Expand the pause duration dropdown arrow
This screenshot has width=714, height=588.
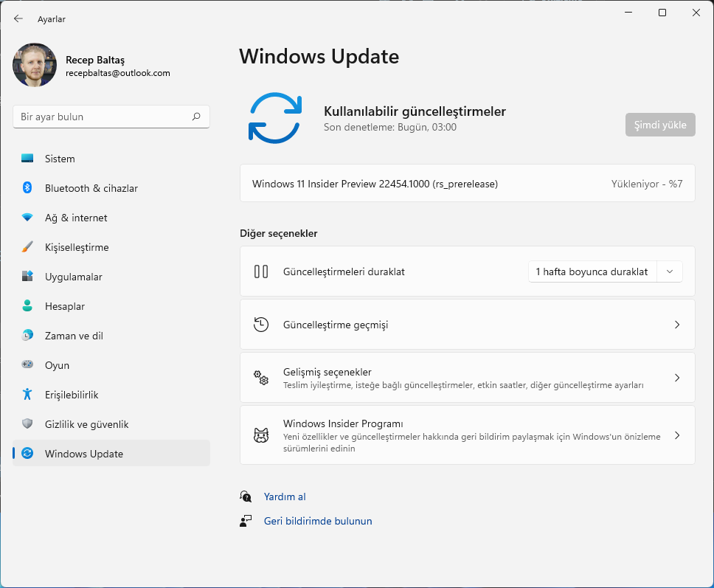coord(670,271)
